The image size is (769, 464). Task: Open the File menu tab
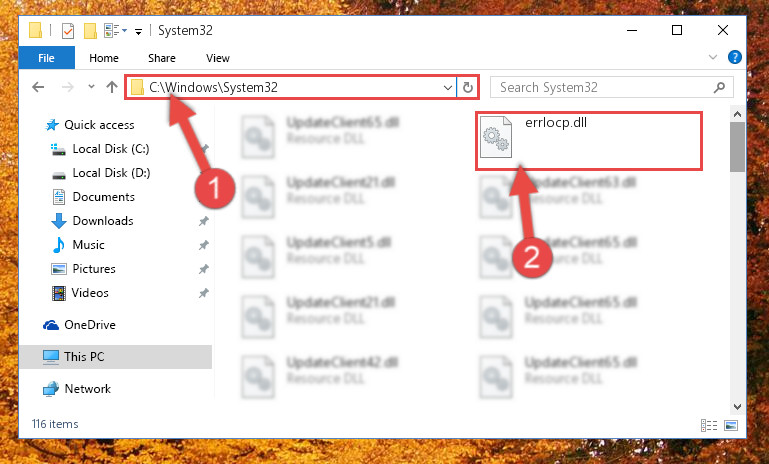point(47,58)
